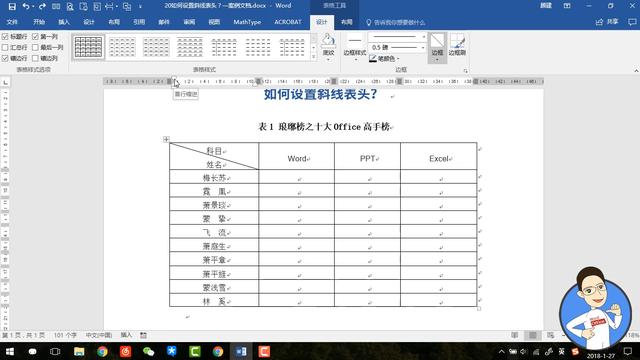Open the 文件 (File) tab
This screenshot has height=360, width=640.
tap(12, 22)
